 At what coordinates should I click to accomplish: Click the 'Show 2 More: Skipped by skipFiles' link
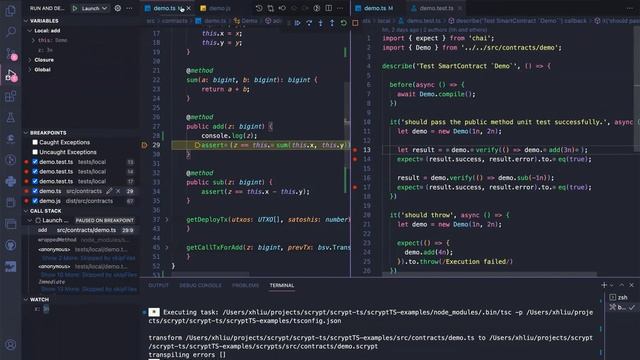click(x=88, y=258)
